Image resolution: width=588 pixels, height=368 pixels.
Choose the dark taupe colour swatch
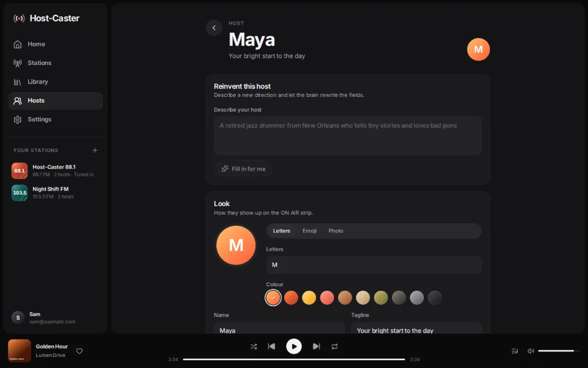click(x=399, y=298)
